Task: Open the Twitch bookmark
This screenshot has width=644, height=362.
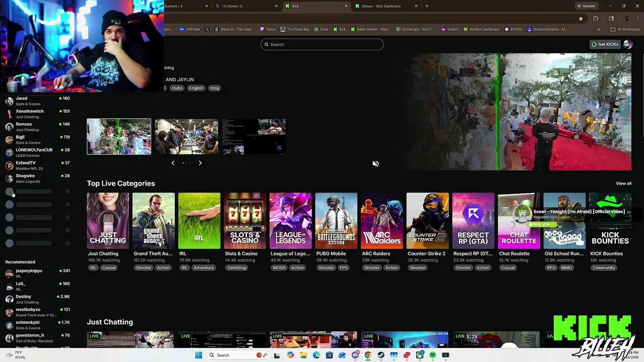Action: pos(267,29)
